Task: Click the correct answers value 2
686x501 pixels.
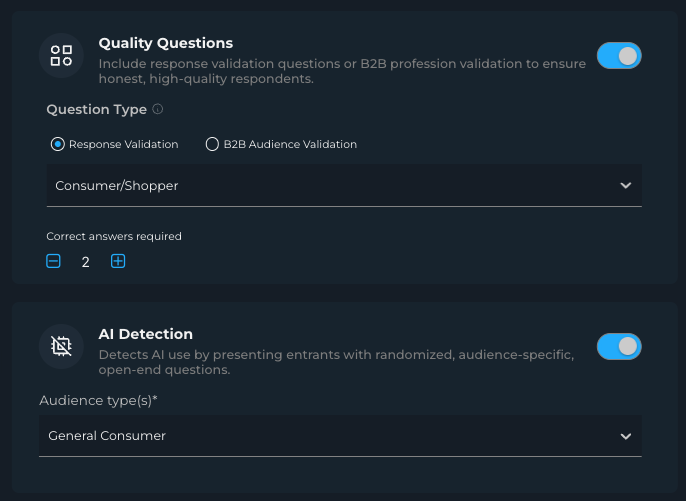Action: [86, 262]
